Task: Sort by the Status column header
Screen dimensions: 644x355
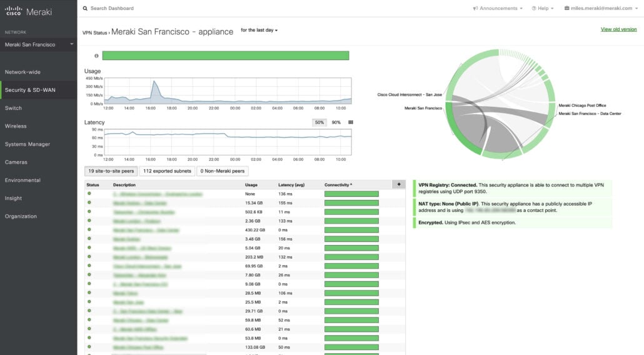Action: (x=93, y=185)
